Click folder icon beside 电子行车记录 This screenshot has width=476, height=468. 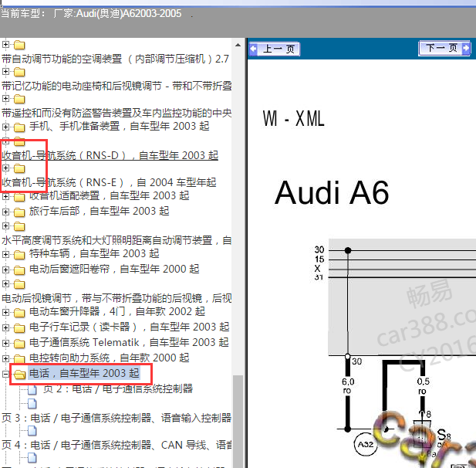tap(19, 328)
